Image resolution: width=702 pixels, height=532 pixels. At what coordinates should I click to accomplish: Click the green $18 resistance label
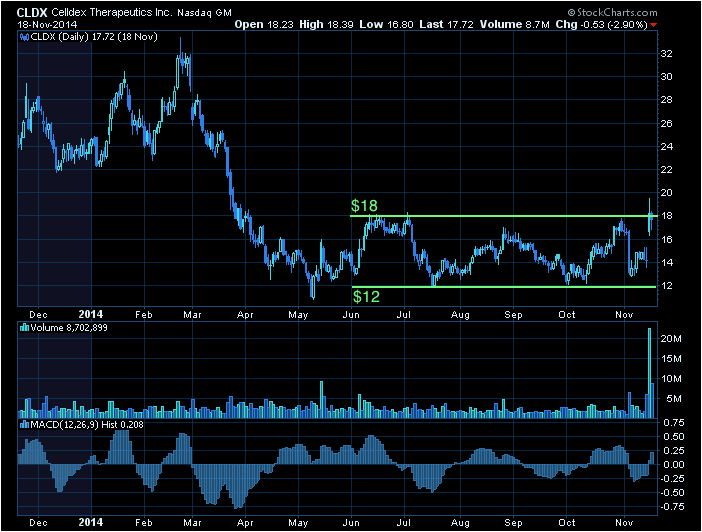pyautogui.click(x=364, y=206)
